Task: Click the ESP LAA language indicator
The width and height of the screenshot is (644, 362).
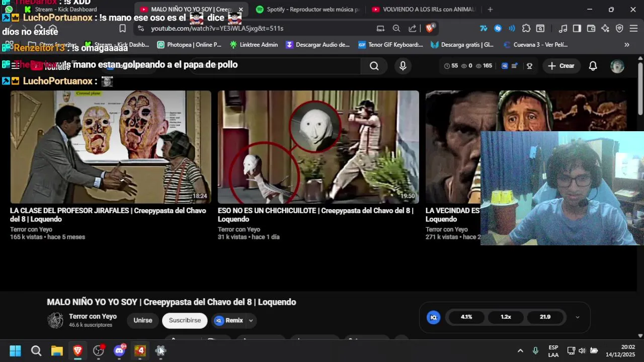Action: 553,351
